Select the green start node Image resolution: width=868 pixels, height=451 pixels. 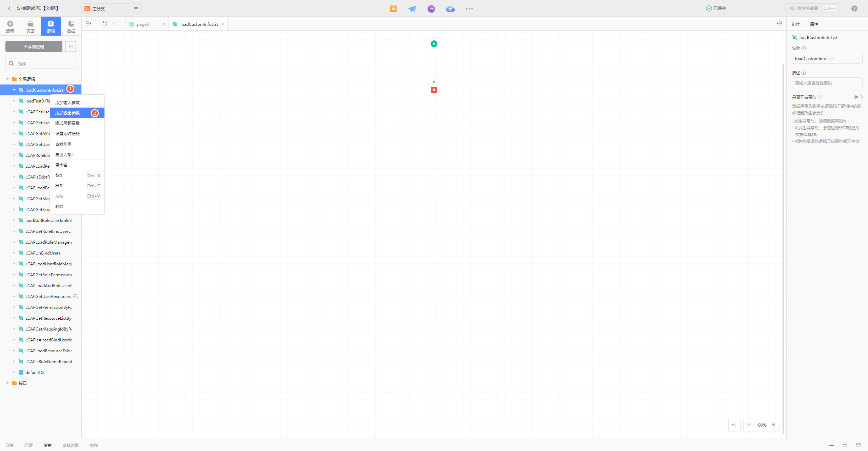434,44
